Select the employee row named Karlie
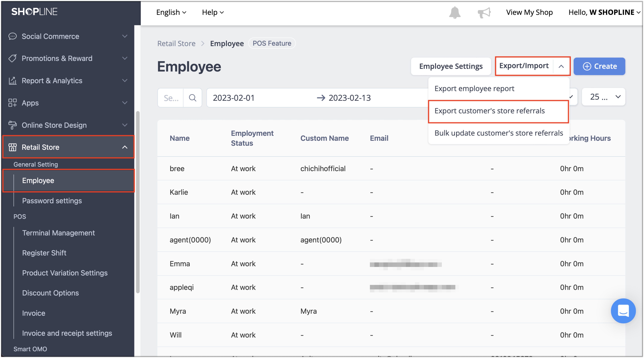This screenshot has width=644, height=358. coord(391,192)
